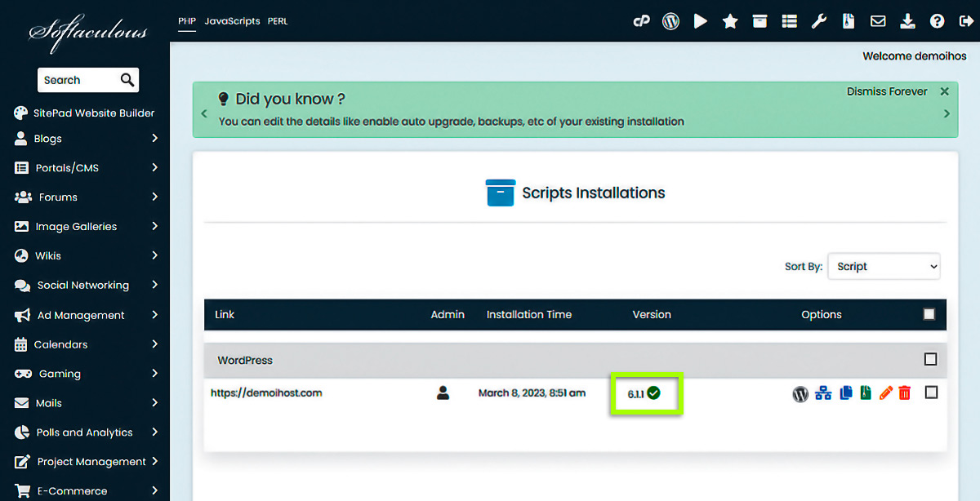Image resolution: width=980 pixels, height=501 pixels.
Task: Click the green version check icon
Action: [654, 393]
